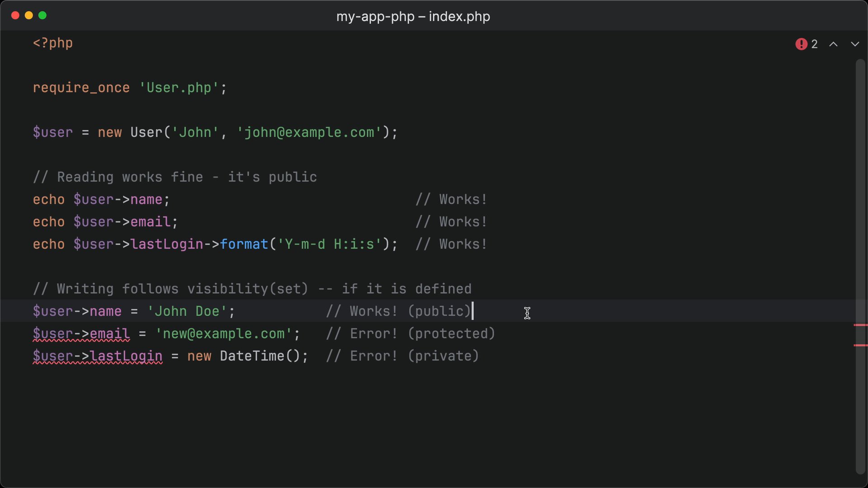Go to next highlighted error arrow
This screenshot has width=868, height=488.
click(854, 44)
